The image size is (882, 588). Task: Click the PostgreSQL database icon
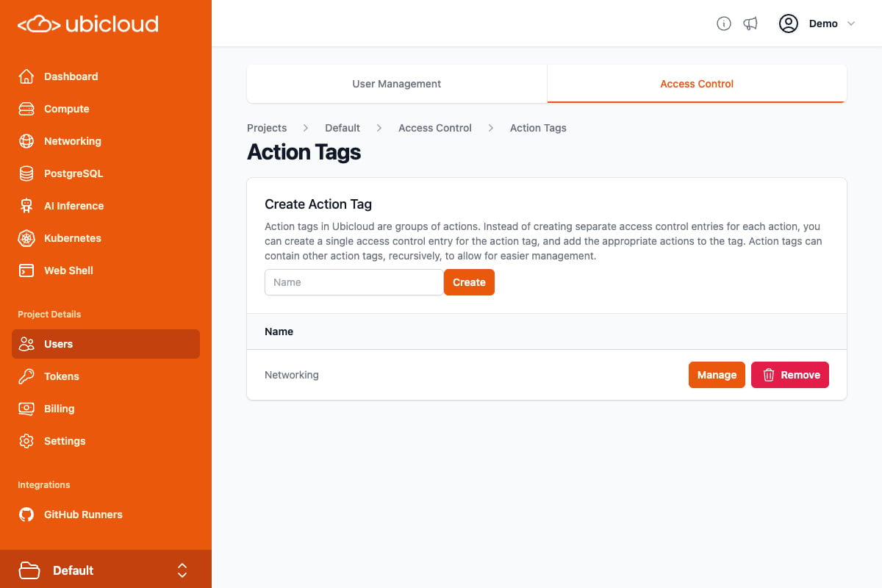click(x=26, y=173)
